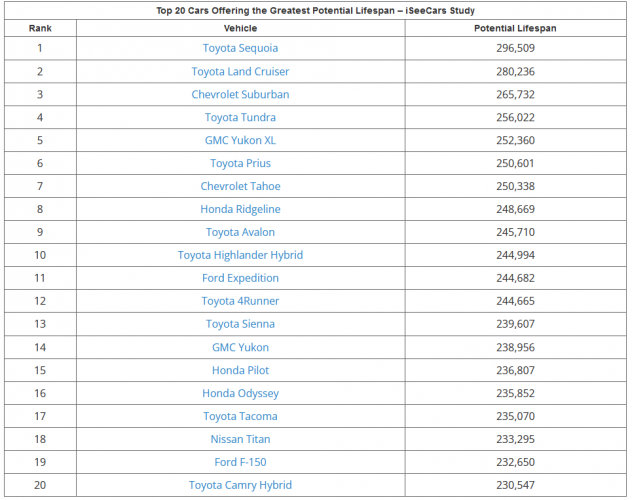Screen dimensions: 632x500
Task: Click the Toyota Tacoma link
Action: (x=240, y=416)
